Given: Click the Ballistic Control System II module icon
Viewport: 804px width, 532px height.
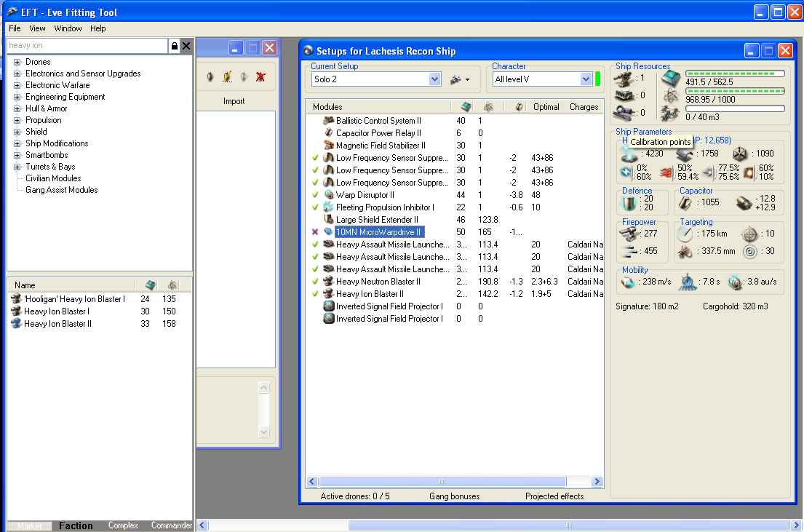Looking at the screenshot, I should [x=329, y=121].
